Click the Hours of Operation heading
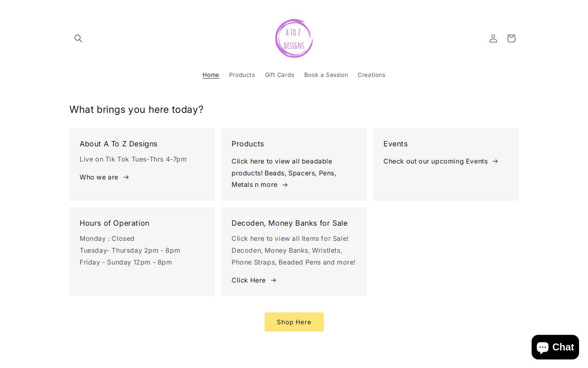Image resolution: width=588 pixels, height=368 pixels. click(114, 223)
